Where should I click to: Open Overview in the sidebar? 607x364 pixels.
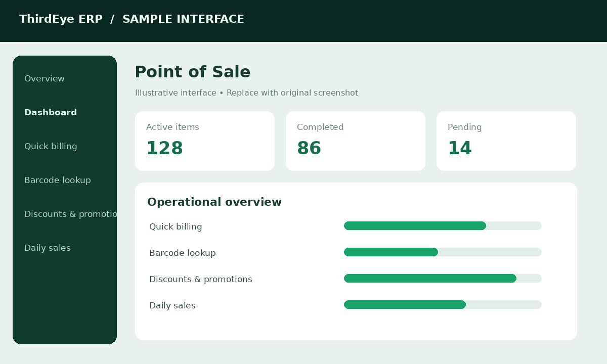pos(45,79)
